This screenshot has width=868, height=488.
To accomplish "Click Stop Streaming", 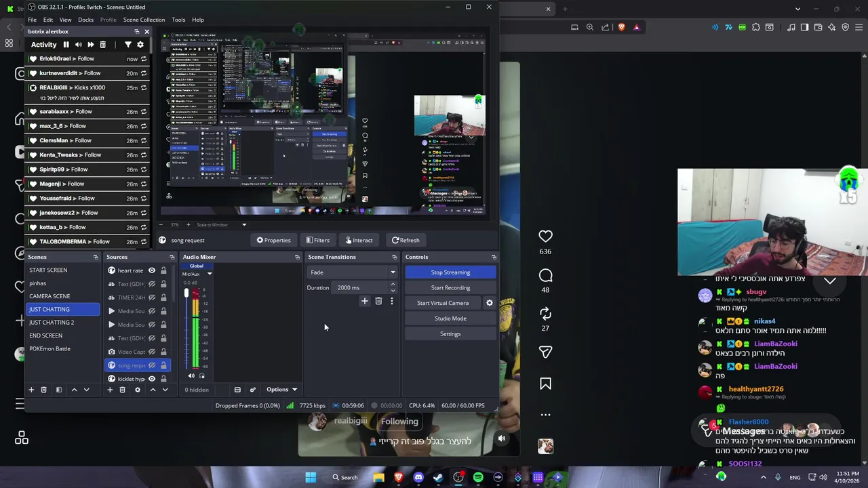I will (x=450, y=272).
